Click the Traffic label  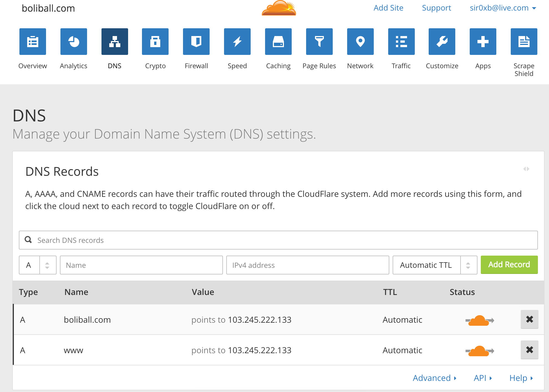[x=401, y=66]
